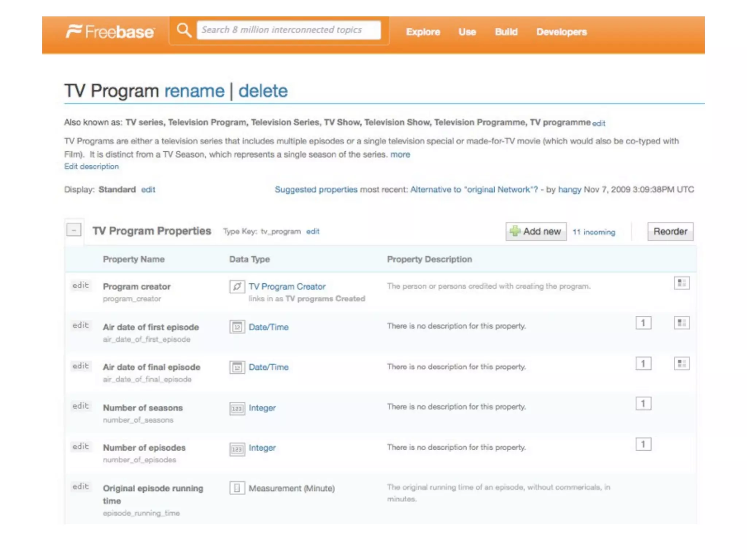Click calendar icon for Air date of first episode

click(x=237, y=327)
